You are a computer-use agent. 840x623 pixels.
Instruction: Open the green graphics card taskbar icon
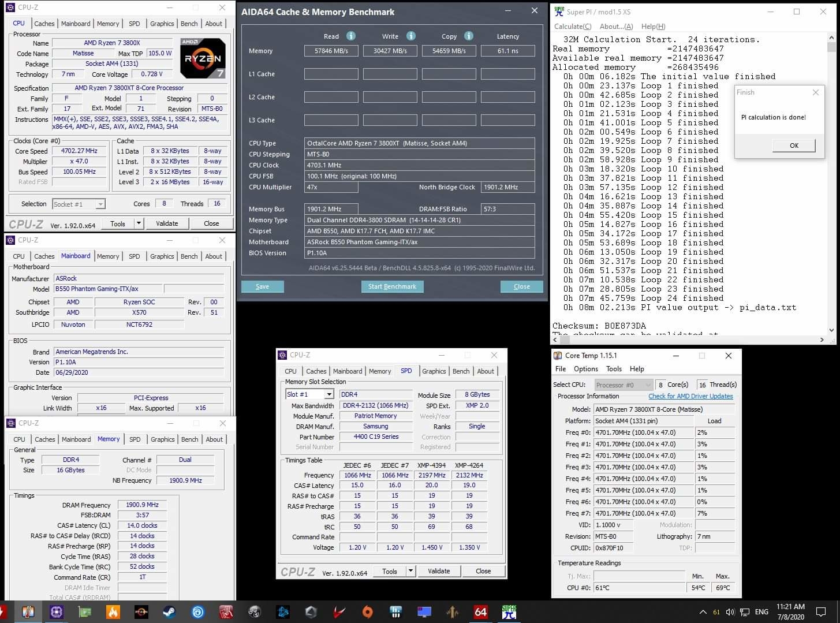pos(85,611)
